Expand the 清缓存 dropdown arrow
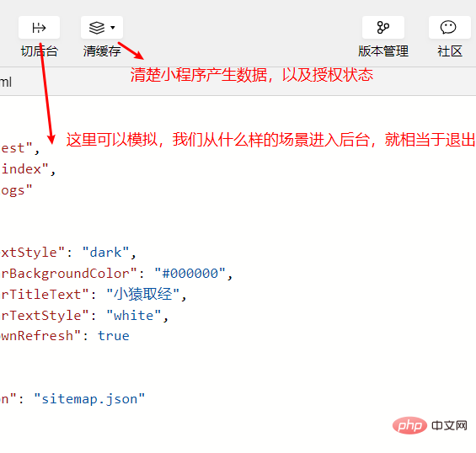Image resolution: width=476 pixels, height=453 pixels. point(113,28)
